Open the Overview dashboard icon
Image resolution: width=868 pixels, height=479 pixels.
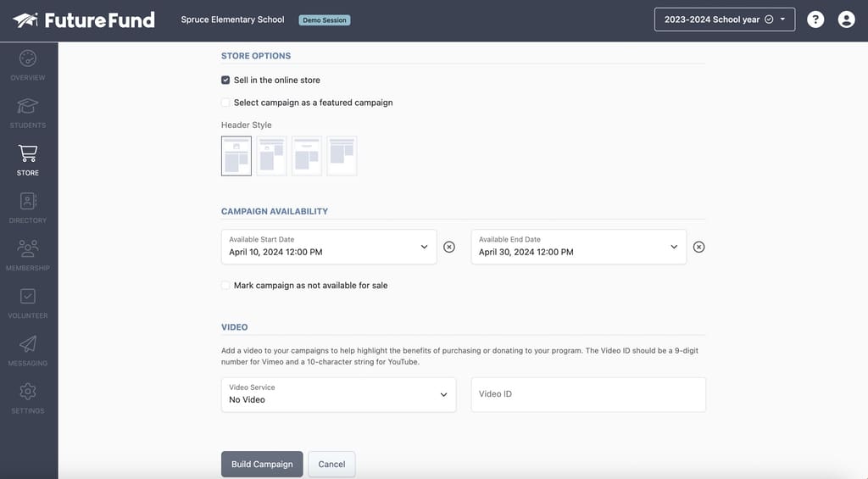(x=28, y=58)
